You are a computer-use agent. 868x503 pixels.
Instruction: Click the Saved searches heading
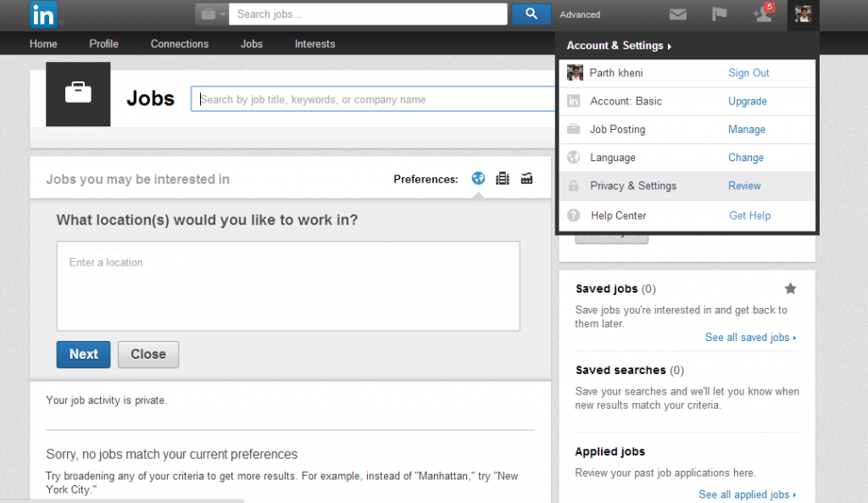coord(620,370)
